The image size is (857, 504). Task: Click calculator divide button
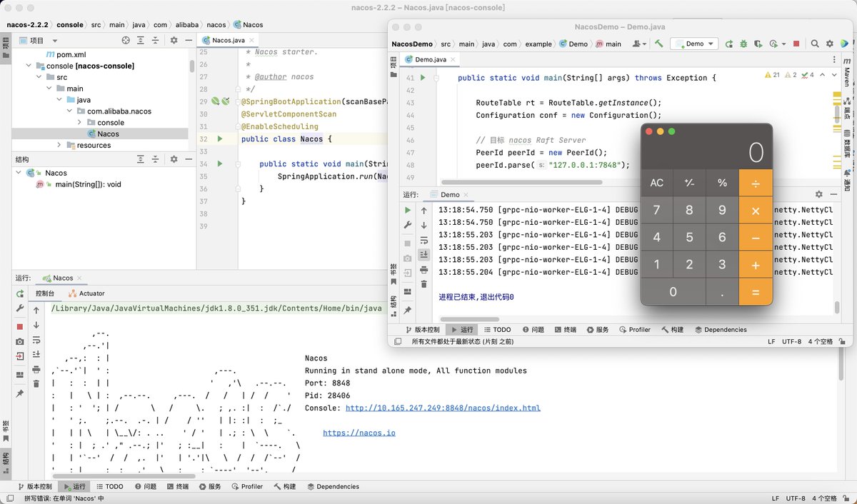click(756, 183)
